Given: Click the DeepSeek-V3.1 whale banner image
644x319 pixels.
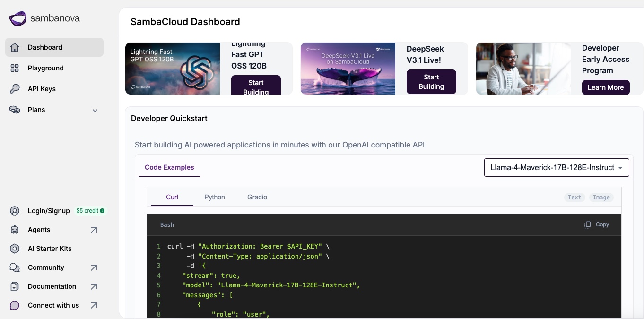Looking at the screenshot, I should 348,69.
